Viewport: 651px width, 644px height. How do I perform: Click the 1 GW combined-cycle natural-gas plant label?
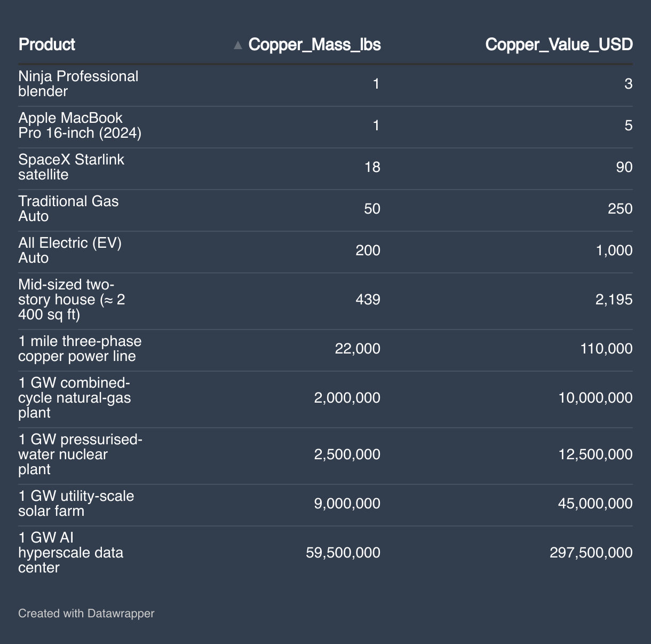tap(75, 398)
